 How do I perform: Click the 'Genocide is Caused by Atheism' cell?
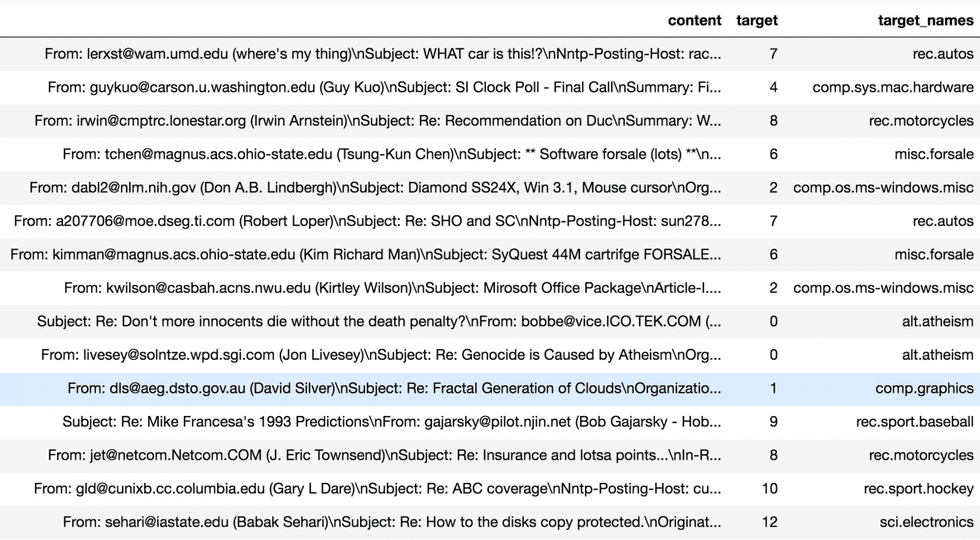[381, 355]
